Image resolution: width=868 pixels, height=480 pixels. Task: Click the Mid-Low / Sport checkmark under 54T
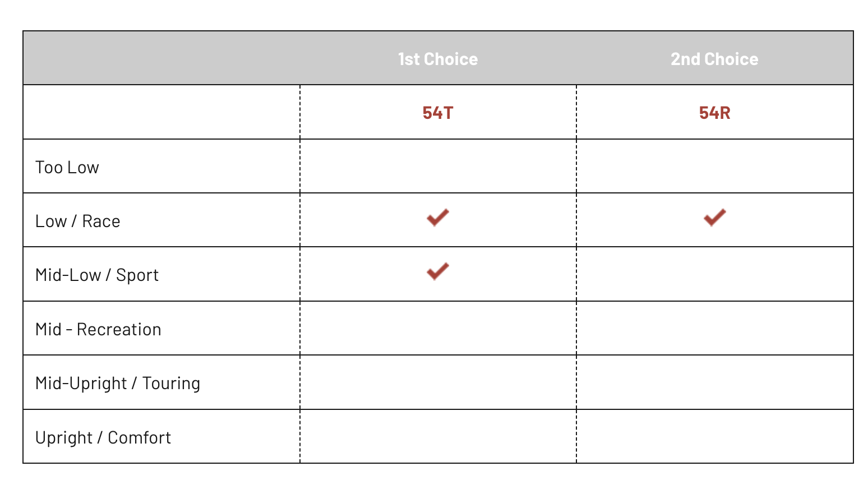[437, 271]
